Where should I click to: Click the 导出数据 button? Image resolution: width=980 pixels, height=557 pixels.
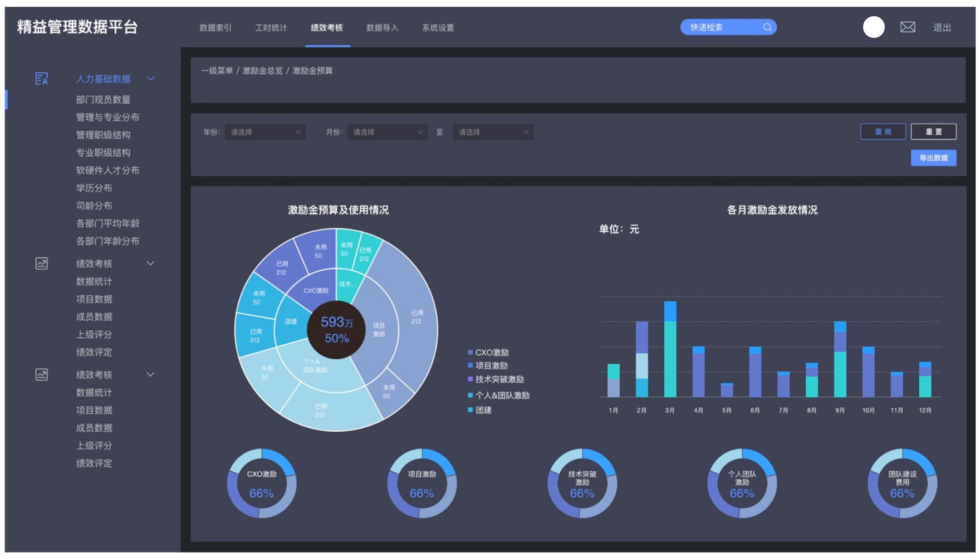coord(933,158)
